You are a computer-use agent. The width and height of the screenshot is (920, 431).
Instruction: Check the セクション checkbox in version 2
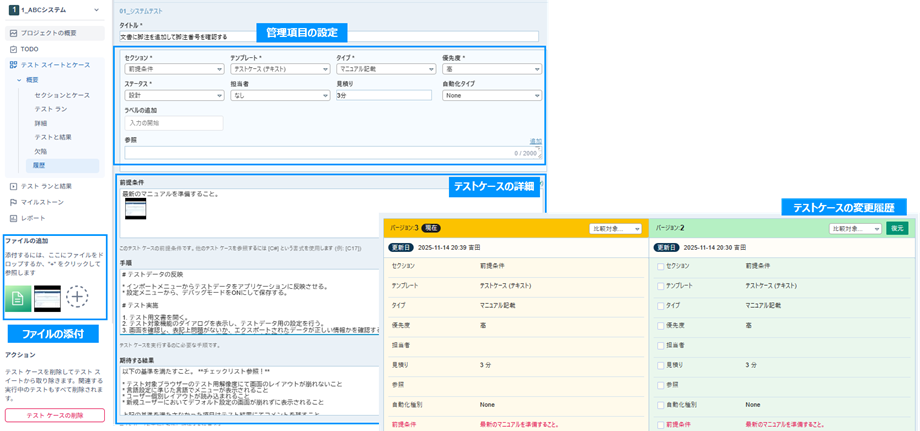(660, 266)
